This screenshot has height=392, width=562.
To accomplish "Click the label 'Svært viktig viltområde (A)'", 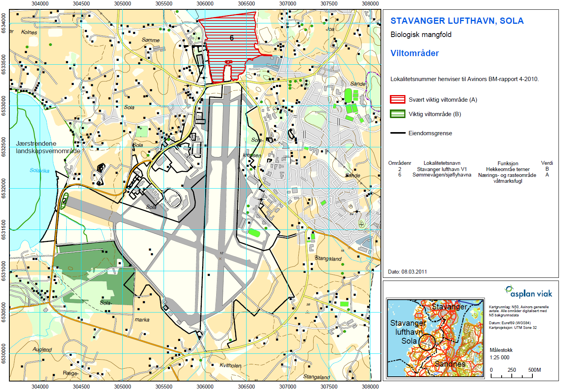I will point(443,100).
